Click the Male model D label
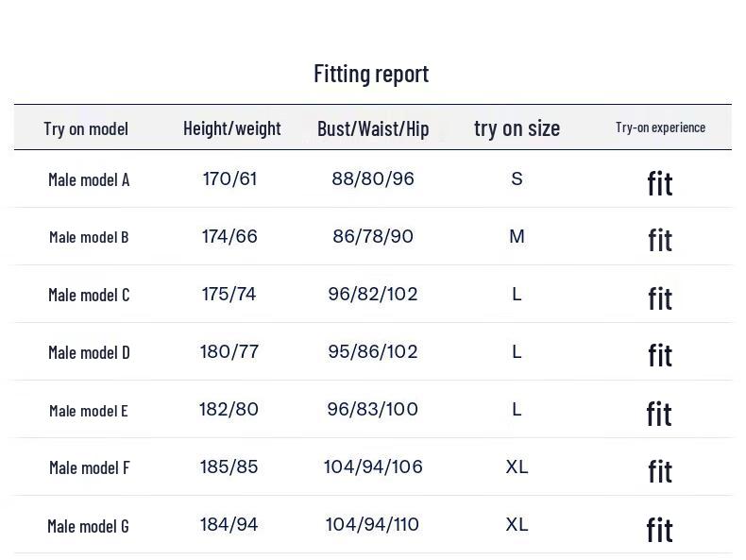This screenshot has height=560, width=746. [89, 352]
